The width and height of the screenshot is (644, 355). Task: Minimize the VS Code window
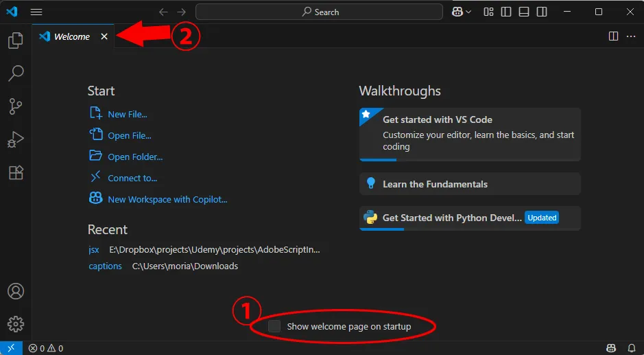[x=567, y=12]
